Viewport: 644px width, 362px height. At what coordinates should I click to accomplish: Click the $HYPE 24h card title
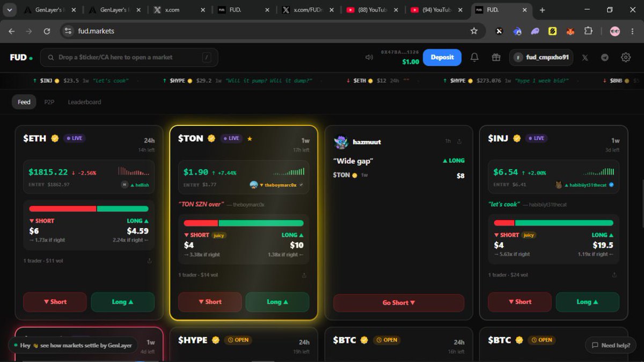tap(193, 340)
